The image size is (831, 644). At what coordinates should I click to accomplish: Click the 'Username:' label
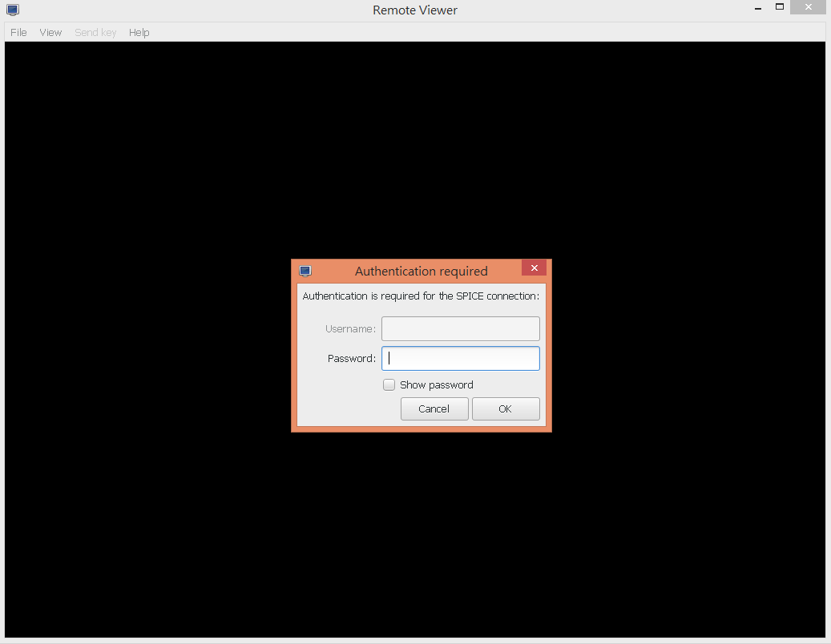point(350,329)
